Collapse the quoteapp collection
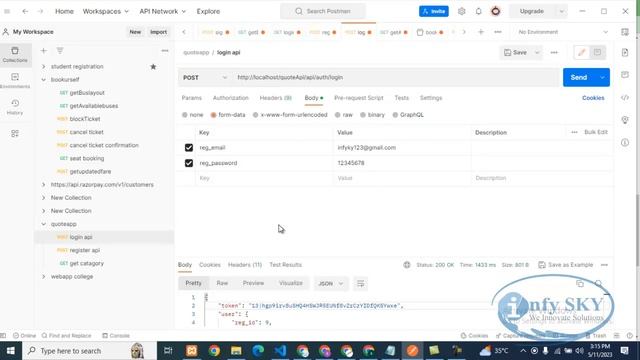 [x=44, y=224]
